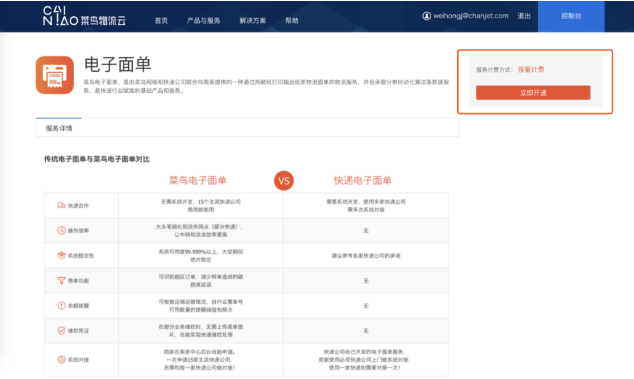Click the 快递 cell in 快递合作 row
This screenshot has width=634, height=379.
(366, 205)
